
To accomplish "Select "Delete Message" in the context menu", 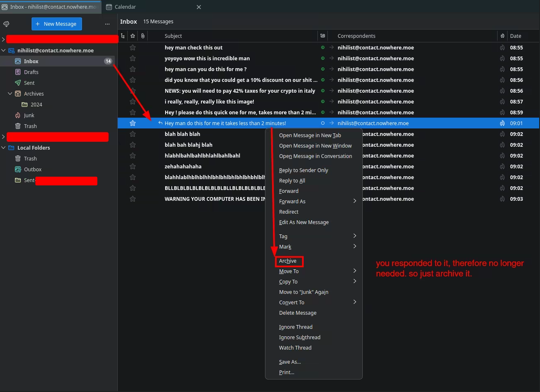I will [x=297, y=313].
